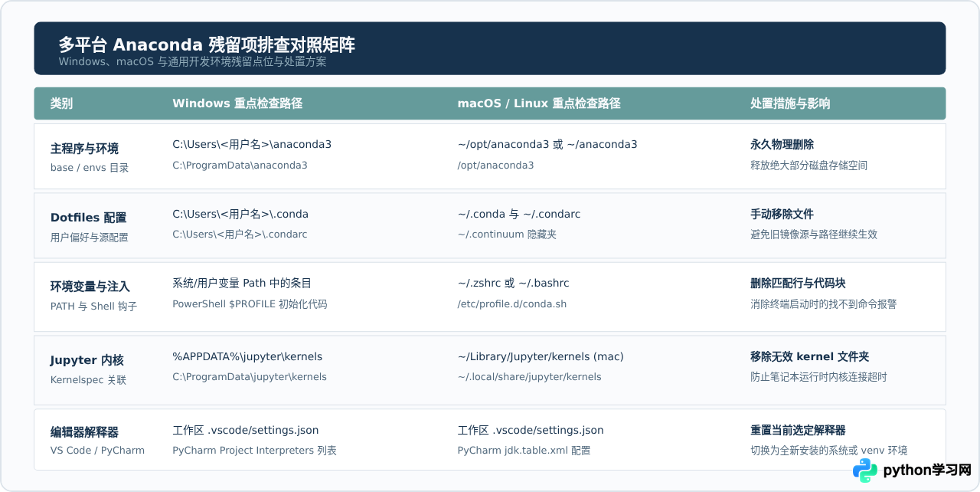Click 'PyCharm jdk.table.xml 配置' text
The width and height of the screenshot is (980, 492).
pos(524,451)
